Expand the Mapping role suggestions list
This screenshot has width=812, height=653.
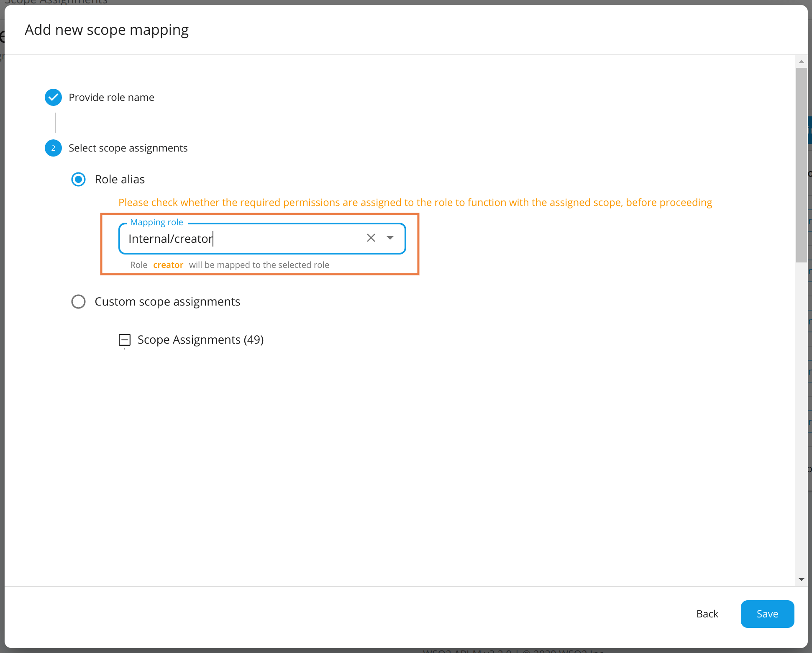[x=390, y=238]
